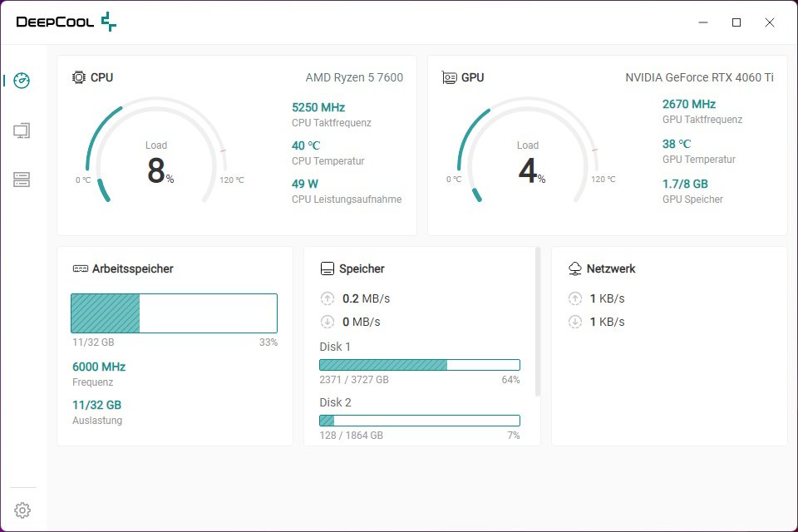The image size is (798, 532).
Task: Click the DeepCool logo
Action: [x=66, y=22]
